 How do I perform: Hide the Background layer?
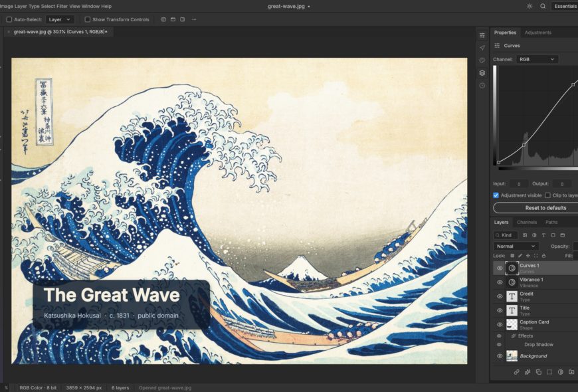pyautogui.click(x=500, y=356)
